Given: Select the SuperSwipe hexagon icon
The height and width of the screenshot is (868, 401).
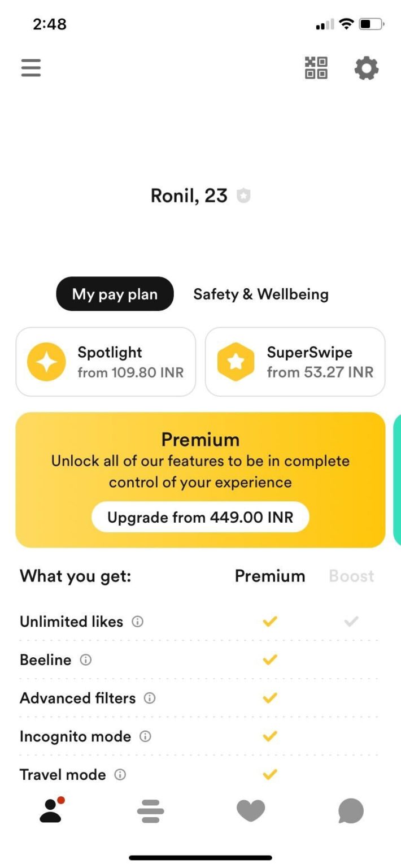Looking at the screenshot, I should pos(236,361).
